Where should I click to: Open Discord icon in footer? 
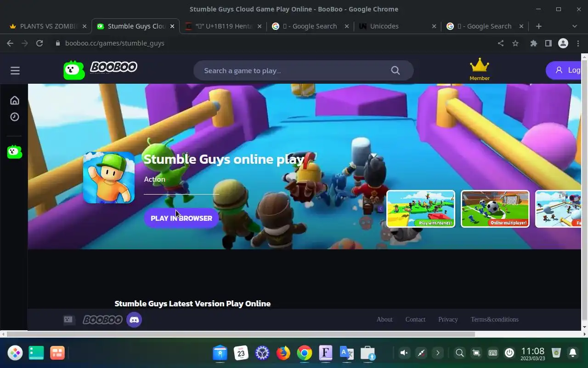tap(134, 319)
